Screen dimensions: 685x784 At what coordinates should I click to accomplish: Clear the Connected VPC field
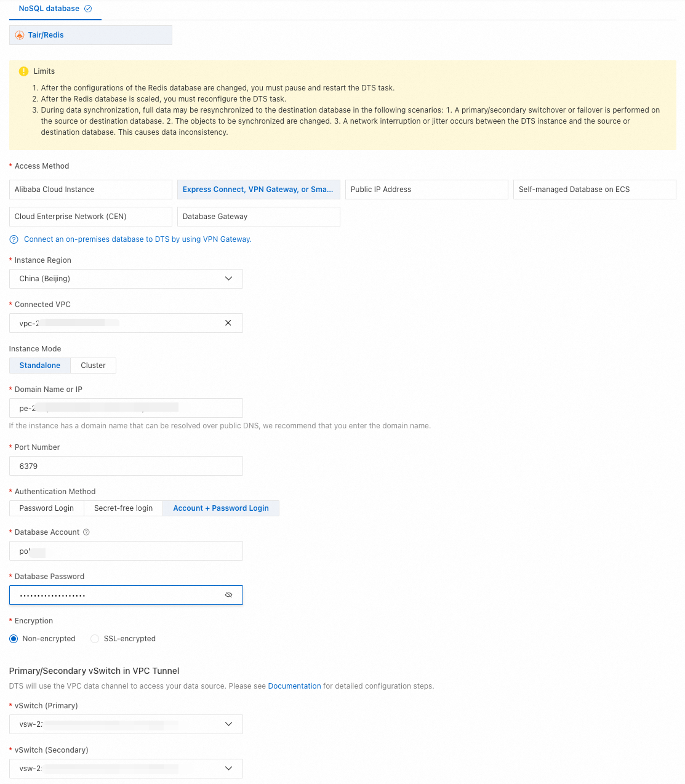tap(228, 323)
